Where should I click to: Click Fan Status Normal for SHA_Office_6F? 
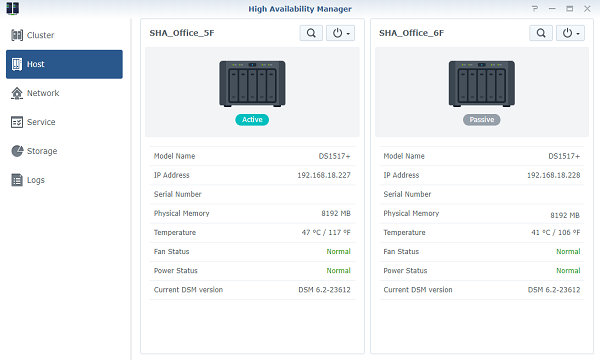[x=568, y=252]
